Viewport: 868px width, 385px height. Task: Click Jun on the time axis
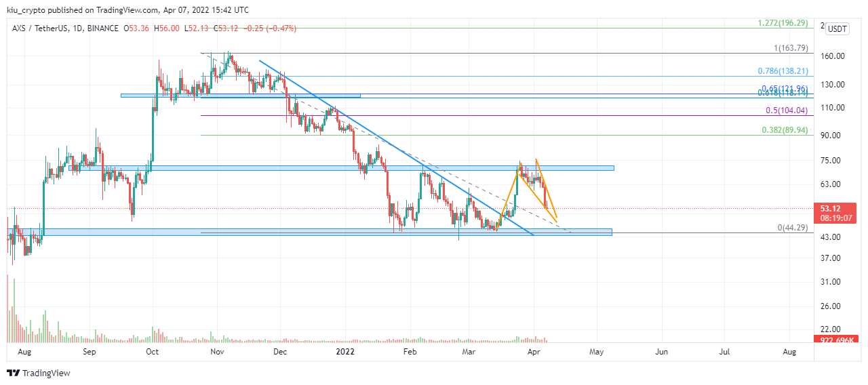click(x=661, y=352)
